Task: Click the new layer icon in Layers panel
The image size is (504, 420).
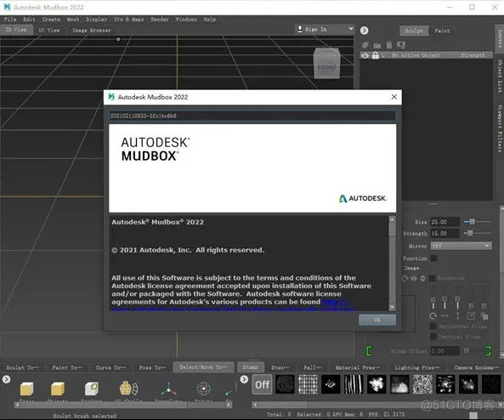Action: click(365, 45)
